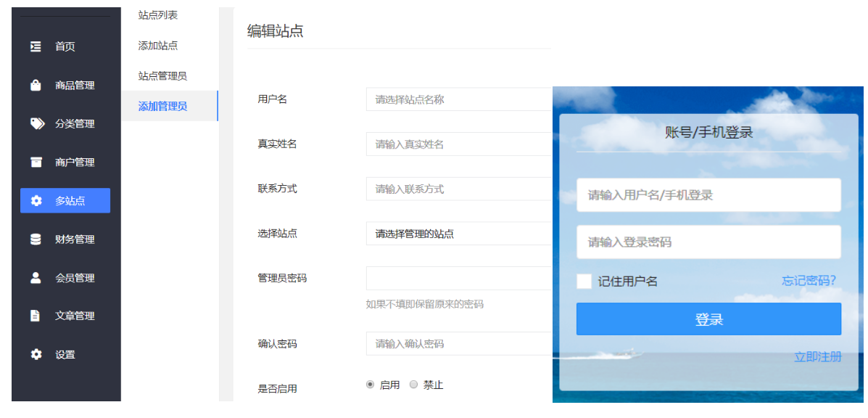This screenshot has width=868, height=418.
Task: Click the 是否启用 label
Action: [x=277, y=389]
